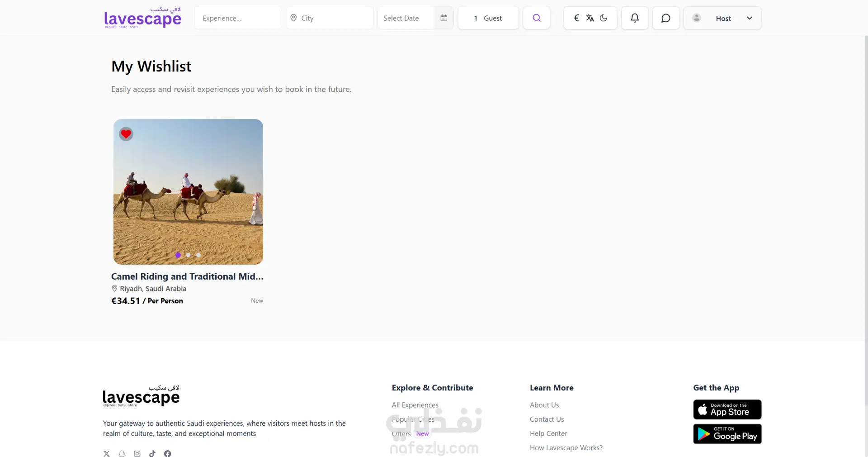
Task: Open the Guest count selector
Action: pyautogui.click(x=488, y=18)
